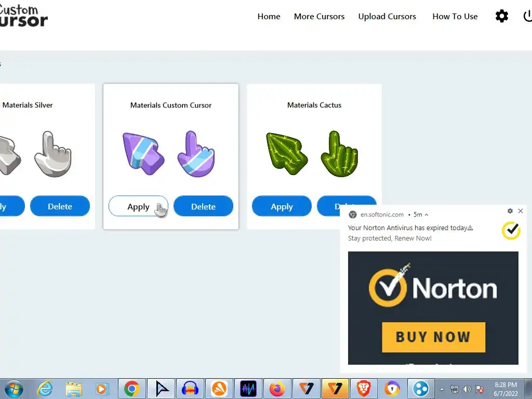Open Firefox from the taskbar

277,389
